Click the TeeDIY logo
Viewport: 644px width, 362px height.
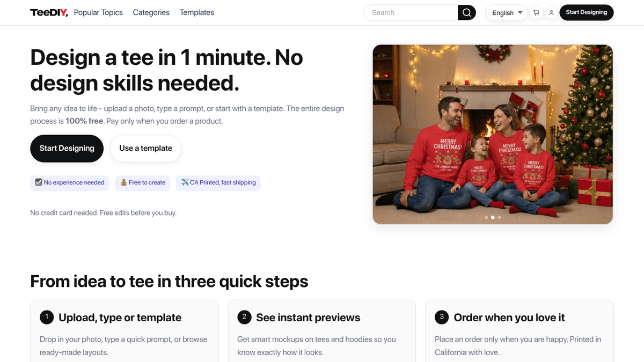coord(49,12)
